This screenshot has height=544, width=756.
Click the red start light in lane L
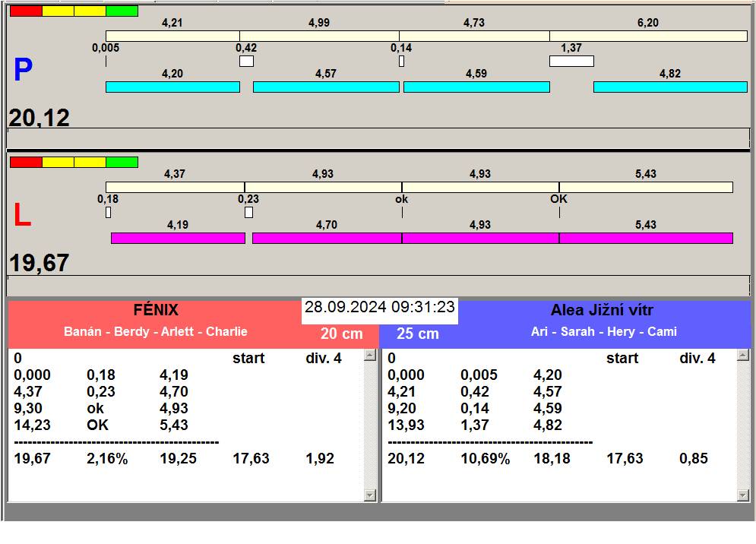[25, 162]
